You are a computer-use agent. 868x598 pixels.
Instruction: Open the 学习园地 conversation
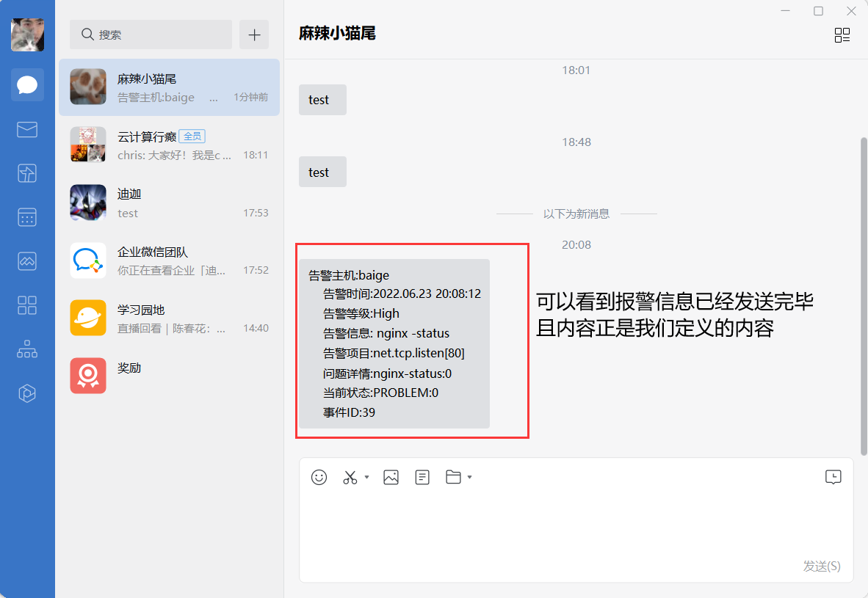coord(170,318)
